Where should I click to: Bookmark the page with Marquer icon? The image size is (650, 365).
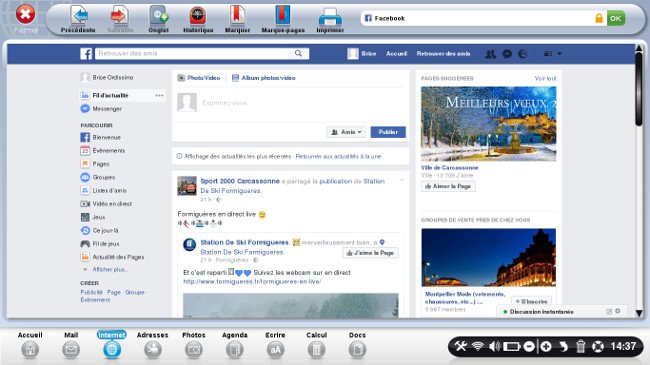(237, 15)
